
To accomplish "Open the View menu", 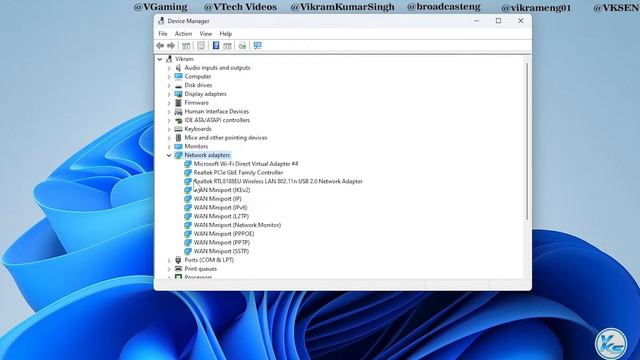I will click(206, 34).
